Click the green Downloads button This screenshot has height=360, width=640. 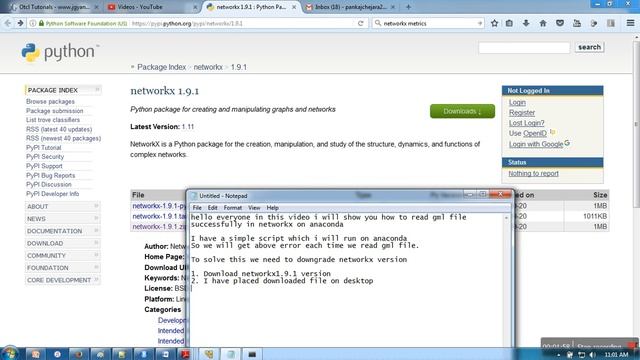[x=462, y=111]
